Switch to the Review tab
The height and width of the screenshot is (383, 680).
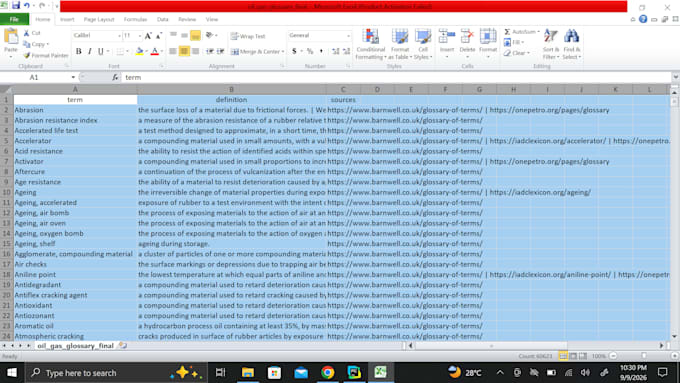click(x=187, y=20)
